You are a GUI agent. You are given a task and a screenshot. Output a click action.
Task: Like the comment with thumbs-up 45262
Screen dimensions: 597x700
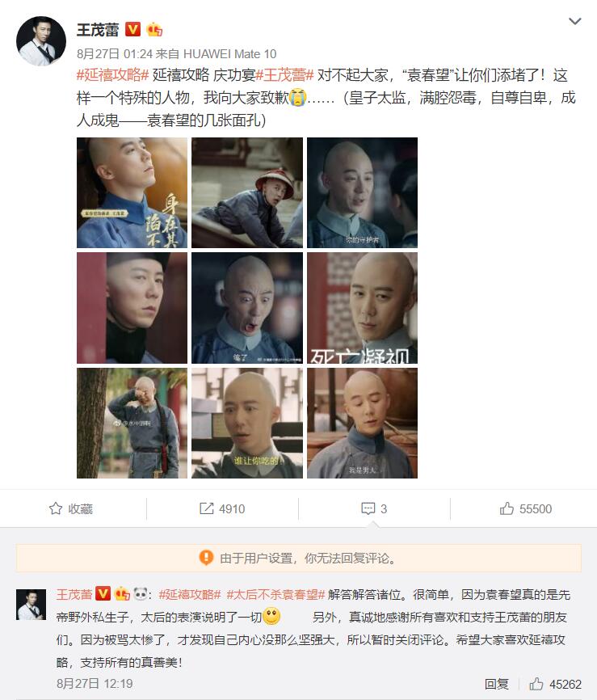coord(536,684)
